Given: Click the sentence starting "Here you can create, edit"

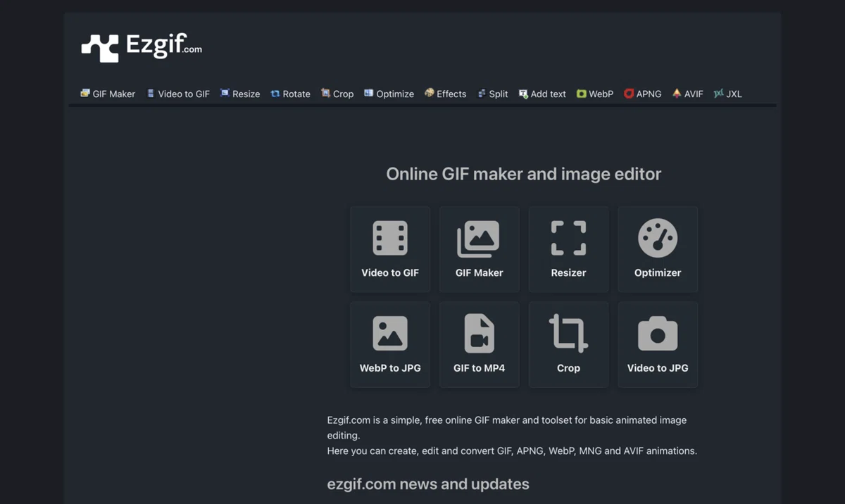Looking at the screenshot, I should [512, 451].
